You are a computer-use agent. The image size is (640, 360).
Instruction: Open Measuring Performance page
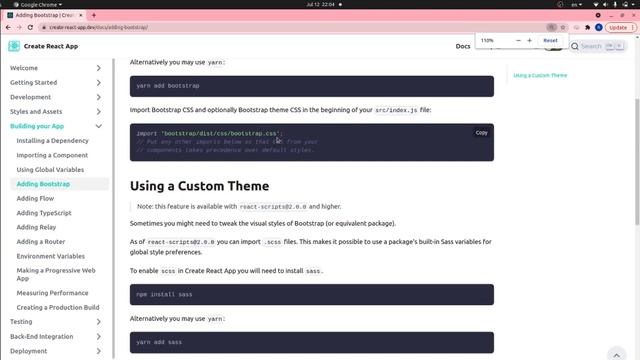(52, 293)
